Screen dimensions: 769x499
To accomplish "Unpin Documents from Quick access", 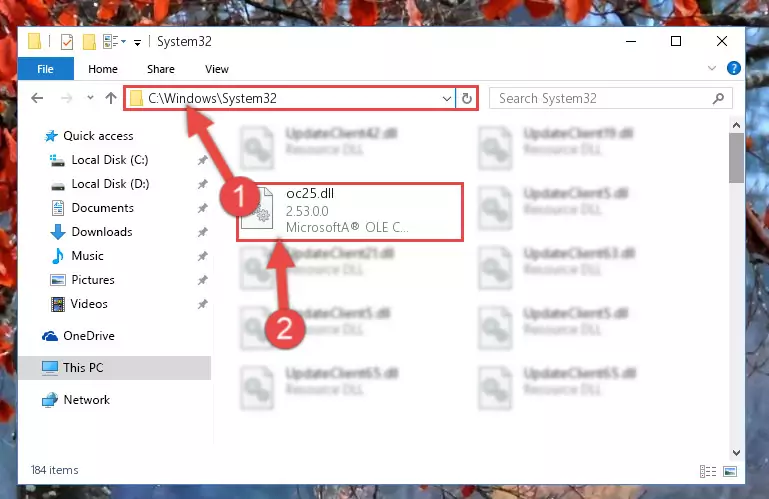I will pos(203,208).
